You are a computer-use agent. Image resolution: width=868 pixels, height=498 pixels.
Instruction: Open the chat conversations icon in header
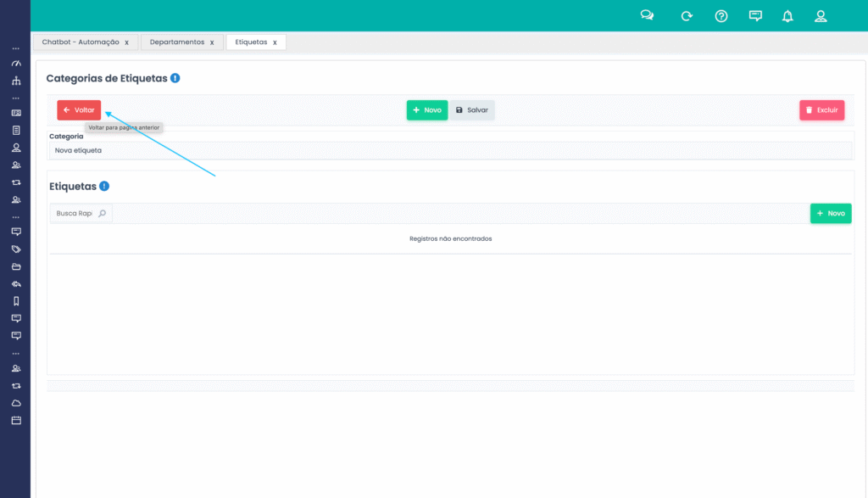click(647, 16)
